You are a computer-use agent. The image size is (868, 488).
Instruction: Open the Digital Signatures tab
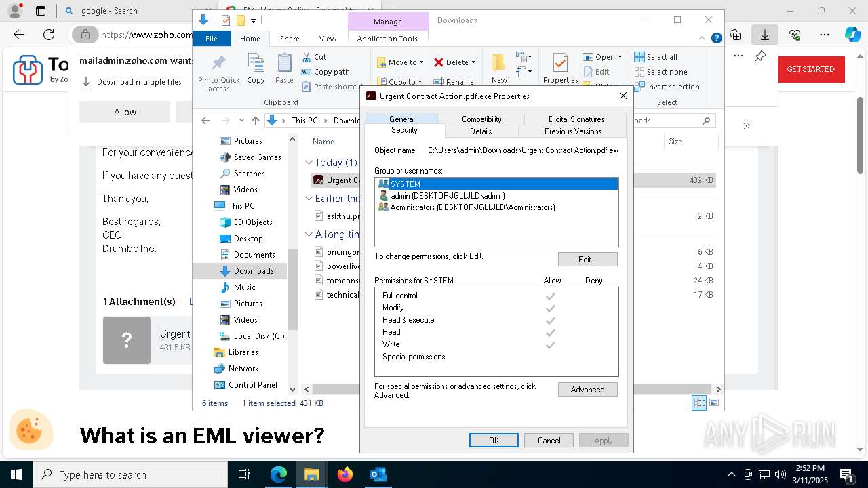(576, 119)
